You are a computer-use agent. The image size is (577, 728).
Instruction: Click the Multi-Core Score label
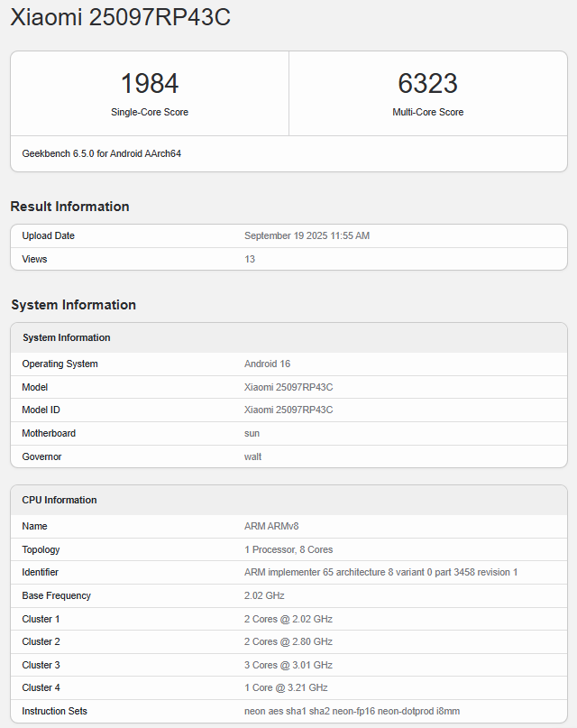coord(427,112)
